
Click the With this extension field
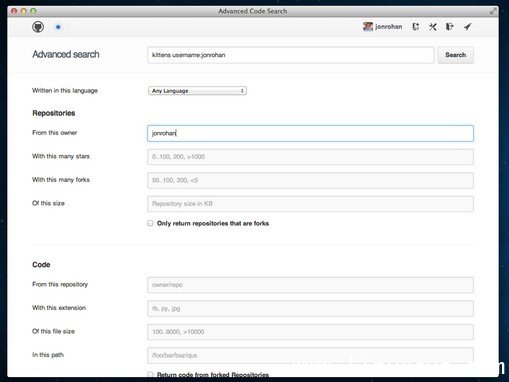(x=310, y=308)
